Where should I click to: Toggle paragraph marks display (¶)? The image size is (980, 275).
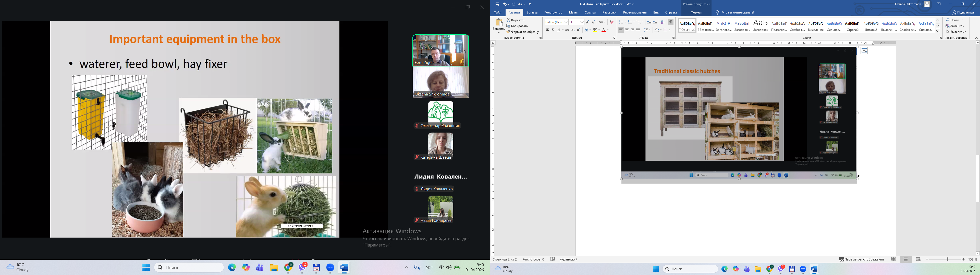point(671,22)
